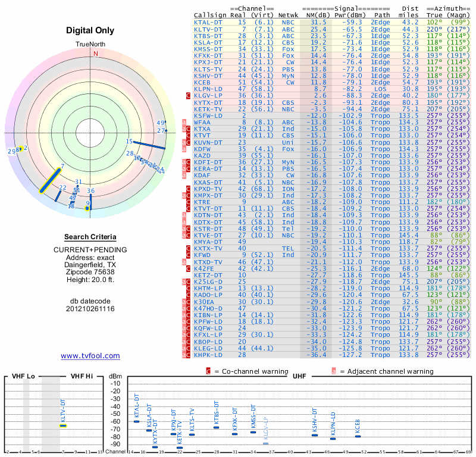The height and width of the screenshot is (457, 476).
Task: Click the Path column header
Action: (382, 15)
